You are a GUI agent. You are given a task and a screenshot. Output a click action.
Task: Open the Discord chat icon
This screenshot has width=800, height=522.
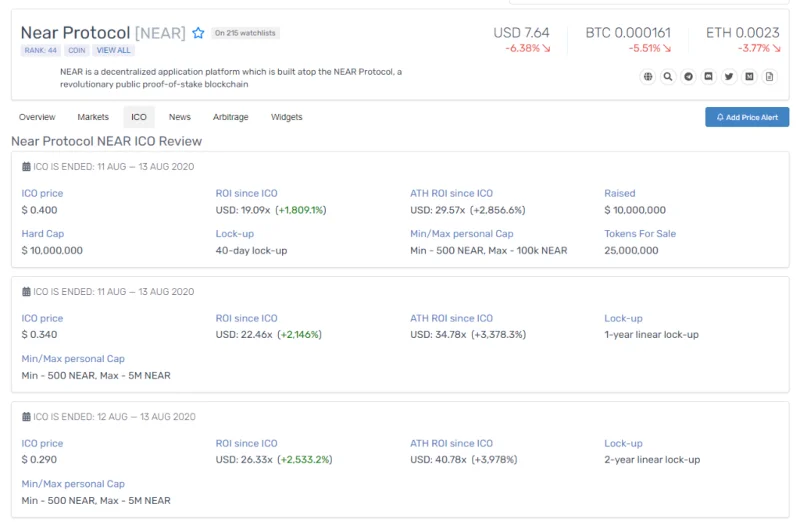click(708, 77)
